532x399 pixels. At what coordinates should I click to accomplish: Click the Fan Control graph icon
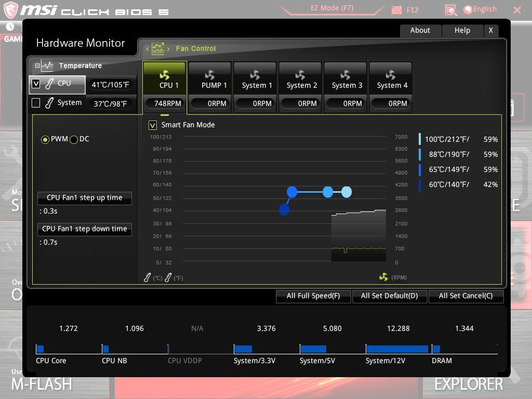click(158, 49)
